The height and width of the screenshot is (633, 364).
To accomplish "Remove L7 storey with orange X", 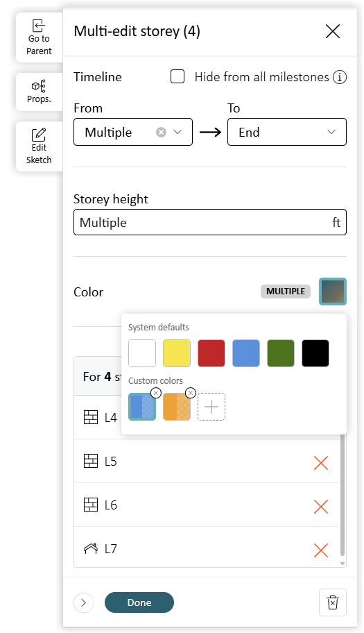I will [x=321, y=550].
